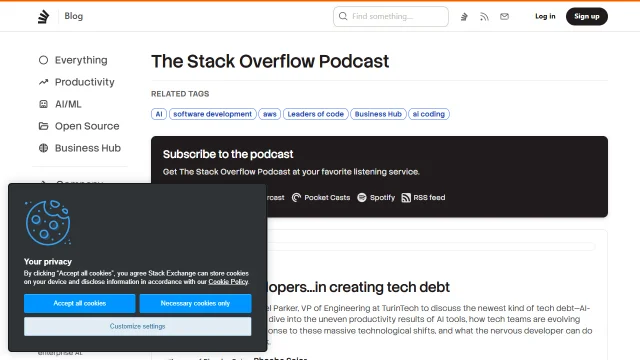Open the podcast RSS feed link

(x=423, y=198)
